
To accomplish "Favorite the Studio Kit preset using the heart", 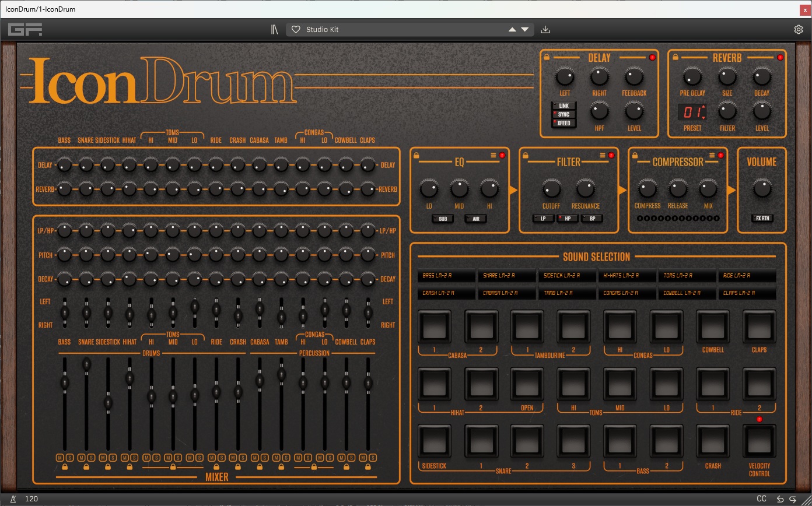I will point(297,29).
